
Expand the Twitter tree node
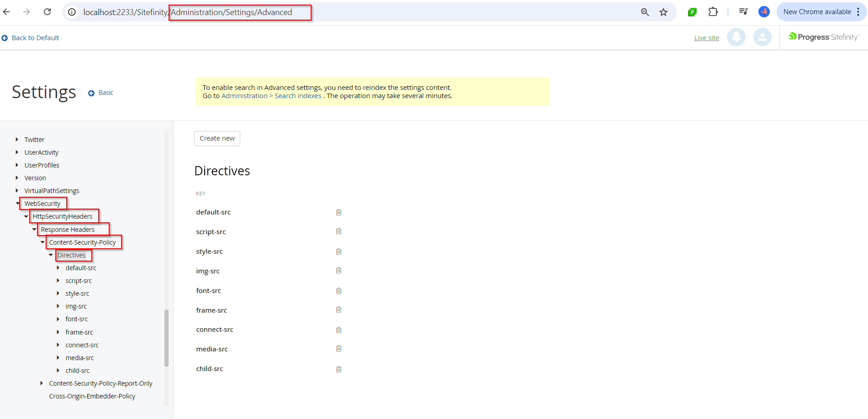coord(17,139)
